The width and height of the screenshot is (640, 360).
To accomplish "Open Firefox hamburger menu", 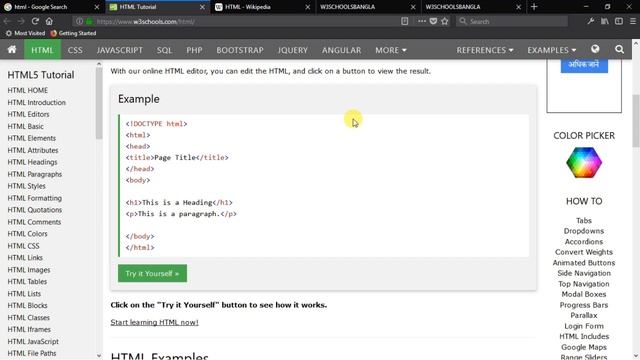I will tap(633, 21).
